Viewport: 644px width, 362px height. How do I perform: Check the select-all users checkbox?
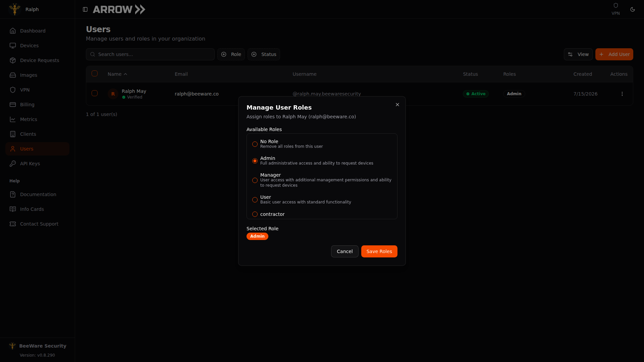[x=95, y=73]
